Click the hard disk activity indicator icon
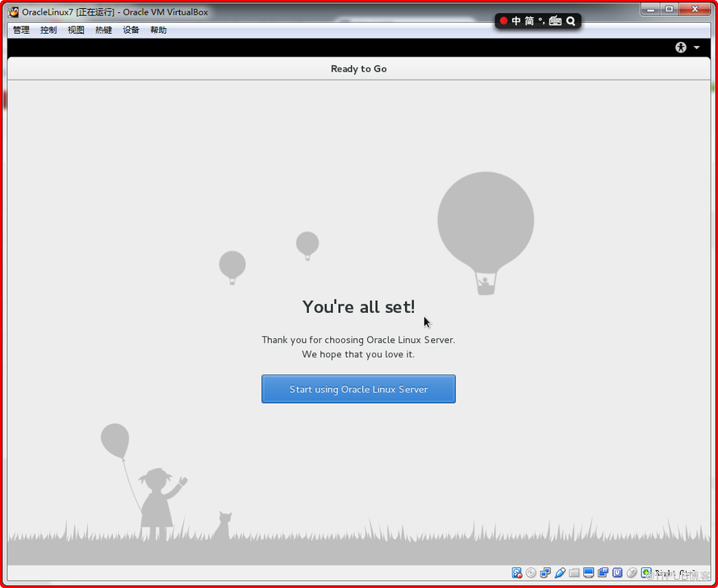Screen dimensions: 718x588 (517, 573)
